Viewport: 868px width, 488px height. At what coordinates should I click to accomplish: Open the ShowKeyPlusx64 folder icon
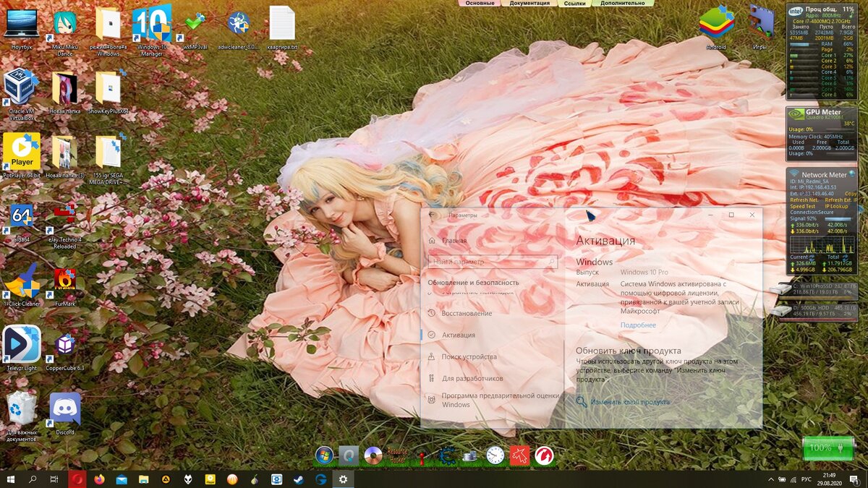[109, 92]
